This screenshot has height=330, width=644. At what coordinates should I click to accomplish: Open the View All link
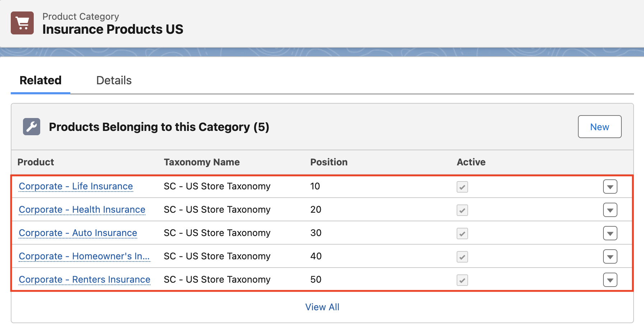(x=322, y=307)
